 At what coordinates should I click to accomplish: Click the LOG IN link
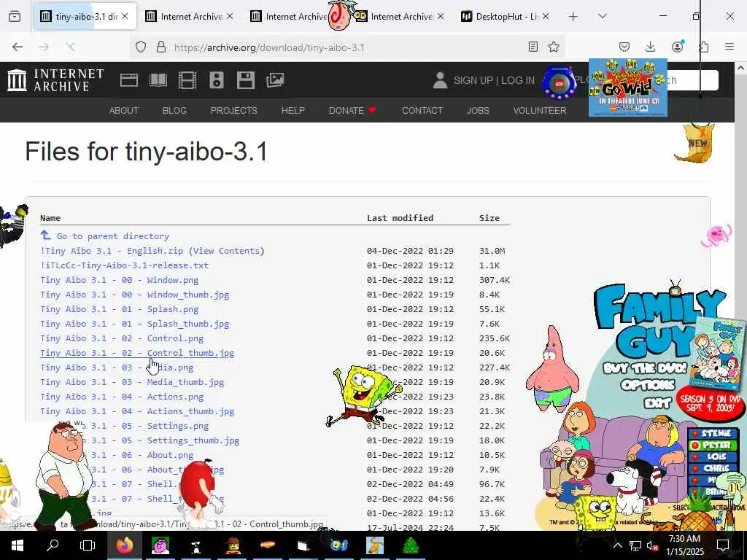click(518, 80)
